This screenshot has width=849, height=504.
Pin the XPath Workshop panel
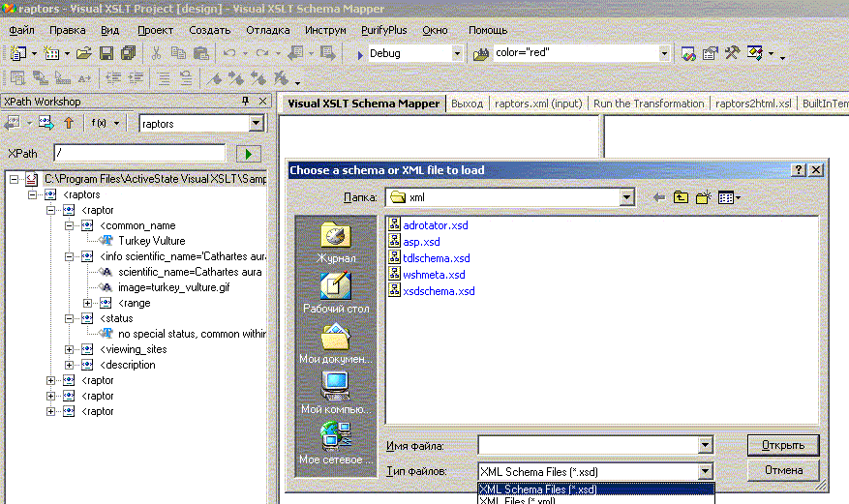click(x=245, y=102)
